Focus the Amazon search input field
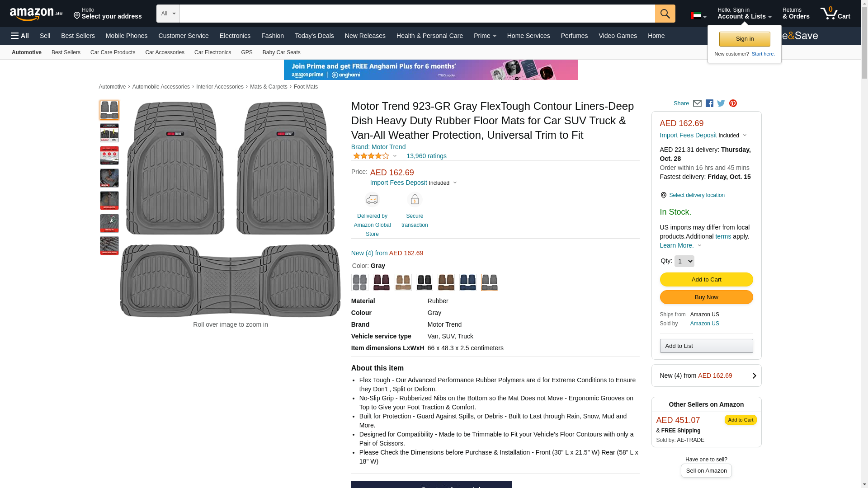Screen dimensions: 868x488 pyautogui.click(x=417, y=14)
